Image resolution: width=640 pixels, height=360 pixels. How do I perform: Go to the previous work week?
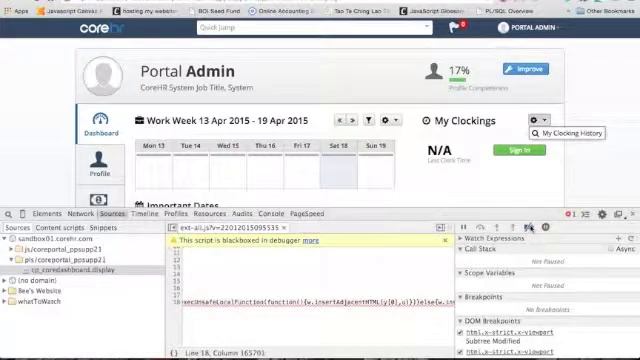click(x=340, y=120)
